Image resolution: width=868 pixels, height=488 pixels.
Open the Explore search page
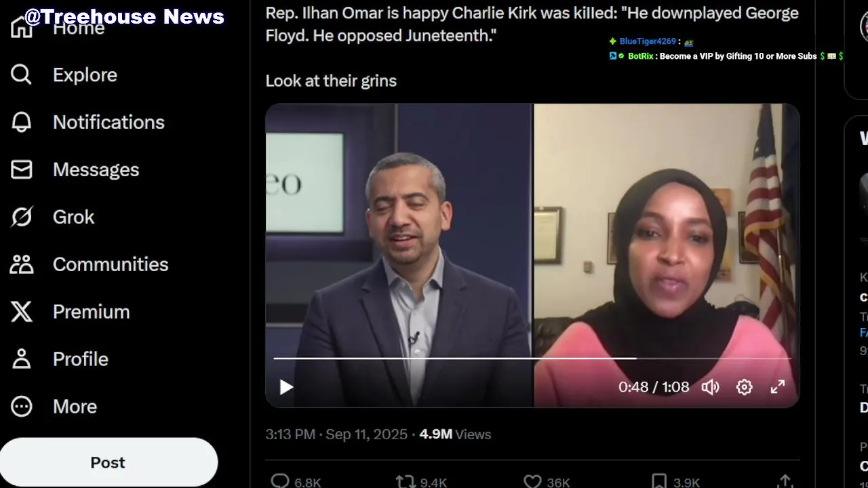pyautogui.click(x=64, y=75)
